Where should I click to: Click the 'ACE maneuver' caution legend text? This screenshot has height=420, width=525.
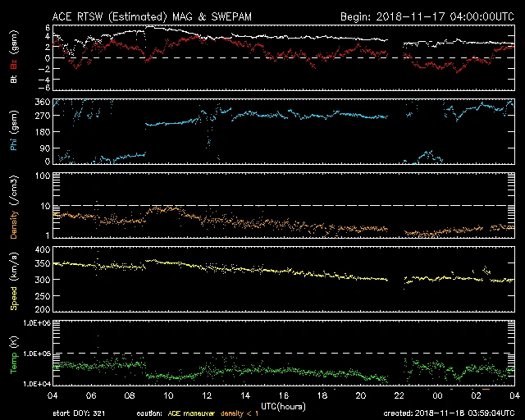(x=191, y=413)
